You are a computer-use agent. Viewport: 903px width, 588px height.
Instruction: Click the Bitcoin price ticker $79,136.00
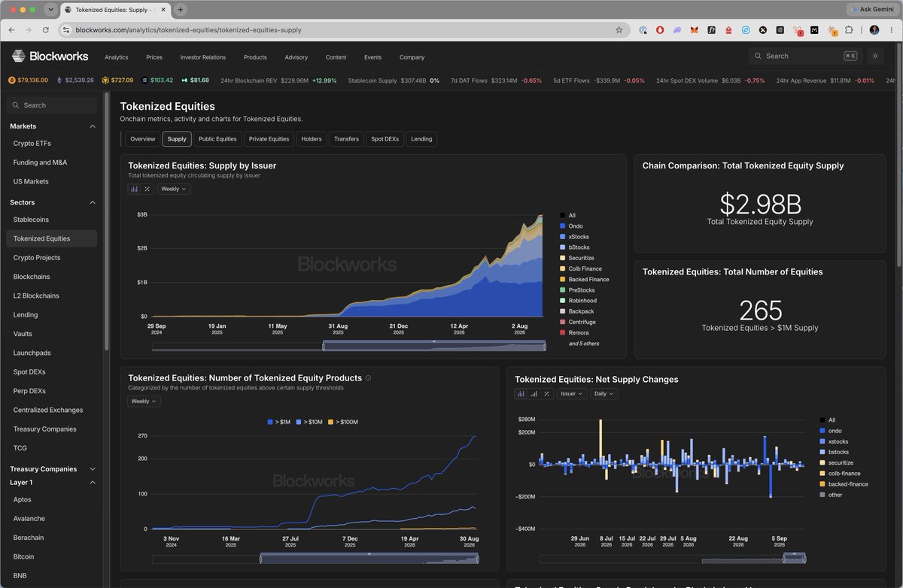pos(28,80)
